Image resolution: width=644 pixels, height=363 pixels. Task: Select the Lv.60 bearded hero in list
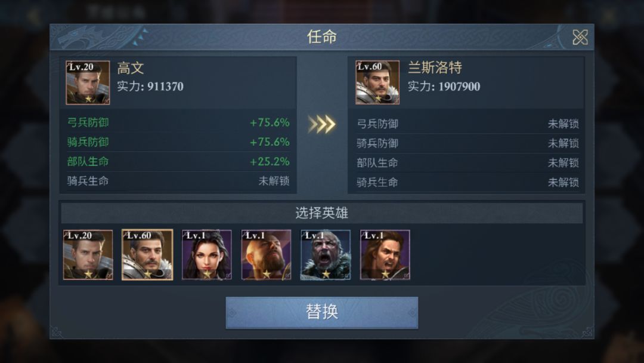pos(147,255)
